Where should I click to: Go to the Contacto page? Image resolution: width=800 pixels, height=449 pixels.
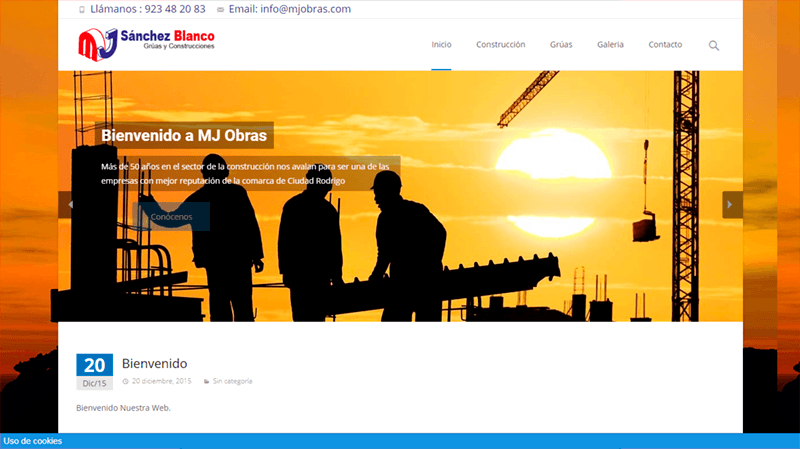tap(665, 45)
